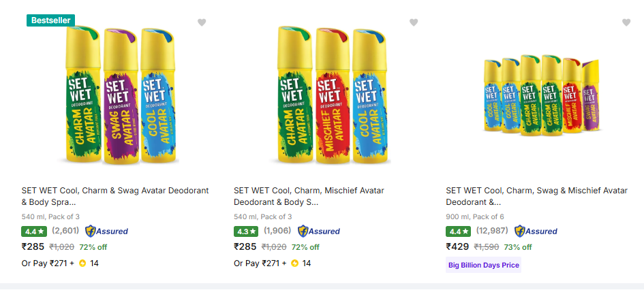Toggle wishlist heart on Mischief Avatar pack of 3

click(x=414, y=22)
